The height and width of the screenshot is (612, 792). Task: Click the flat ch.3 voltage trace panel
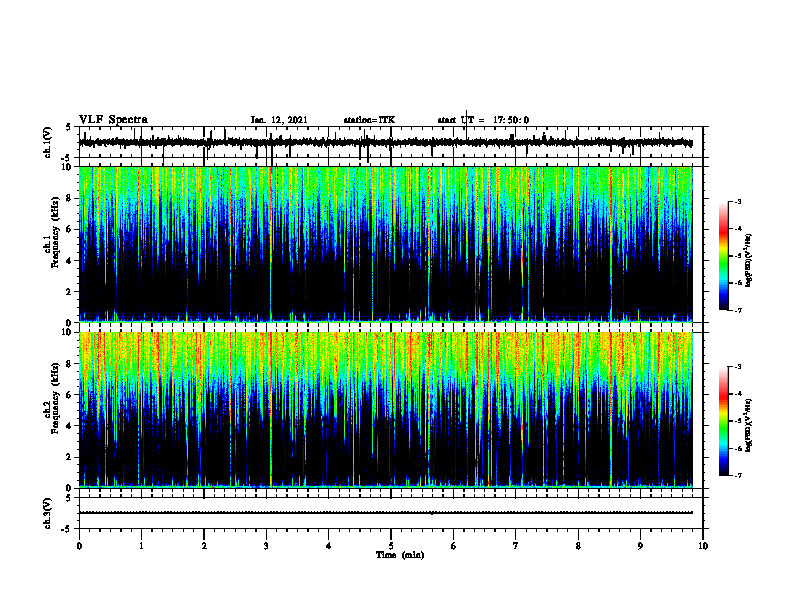click(391, 513)
